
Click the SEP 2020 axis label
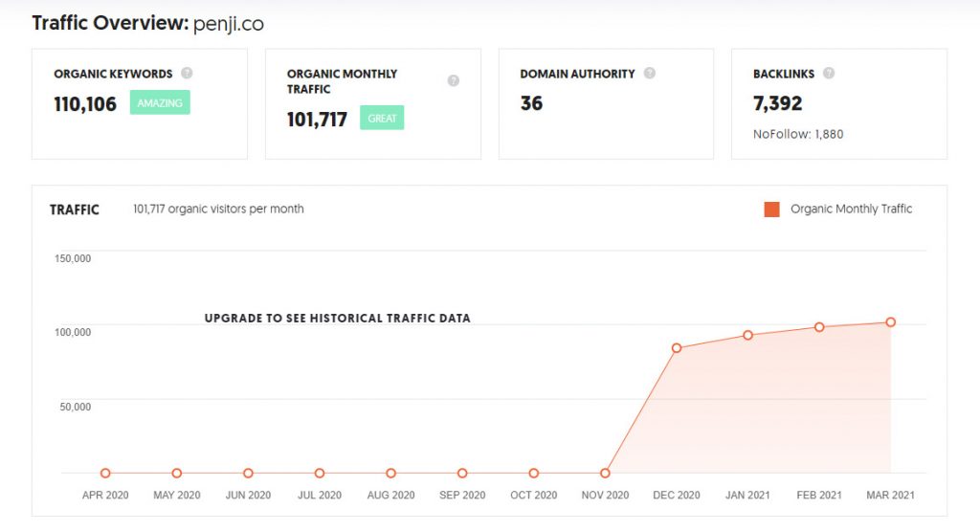pyautogui.click(x=462, y=495)
